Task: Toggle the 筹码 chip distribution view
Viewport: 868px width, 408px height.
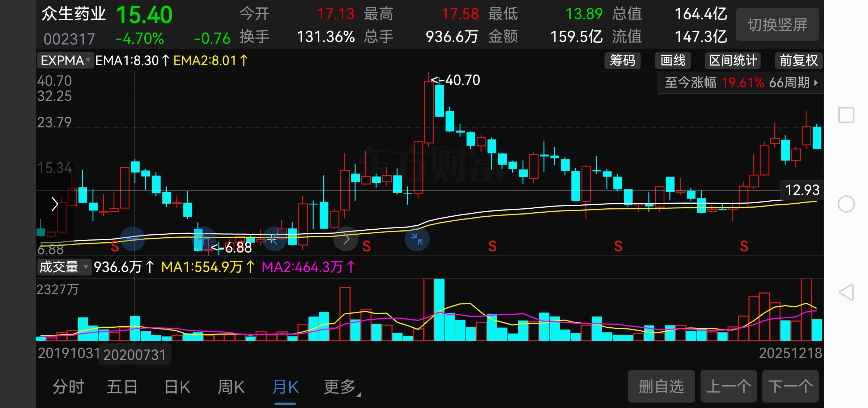Action: pyautogui.click(x=622, y=60)
